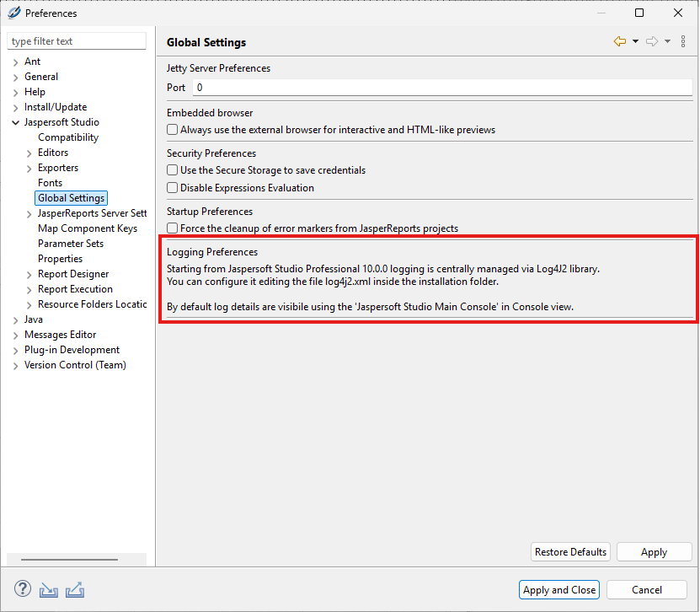Open the back history dropdown arrow

635,41
